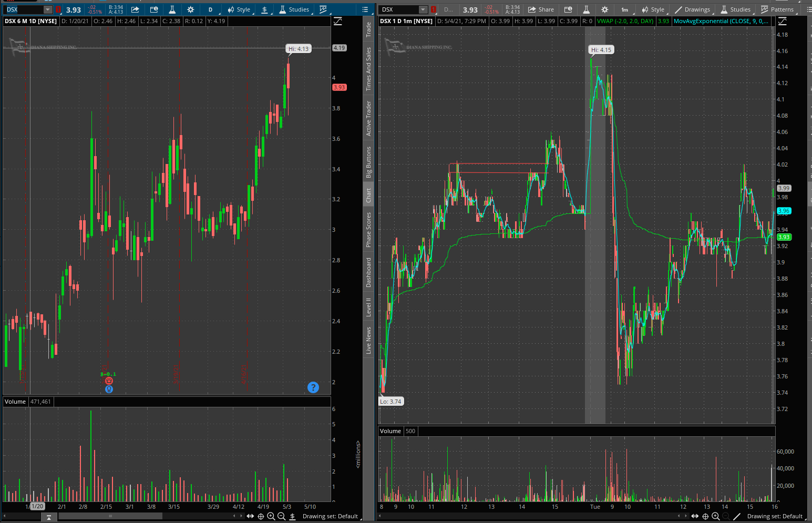
Task: Click the left chart horizontal scrollbar thumb
Action: 110,516
